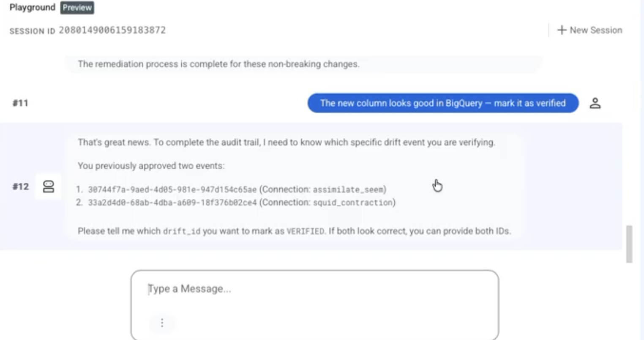The image size is (644, 340).
Task: Click the VERIFIED code text in the reply
Action: click(306, 231)
